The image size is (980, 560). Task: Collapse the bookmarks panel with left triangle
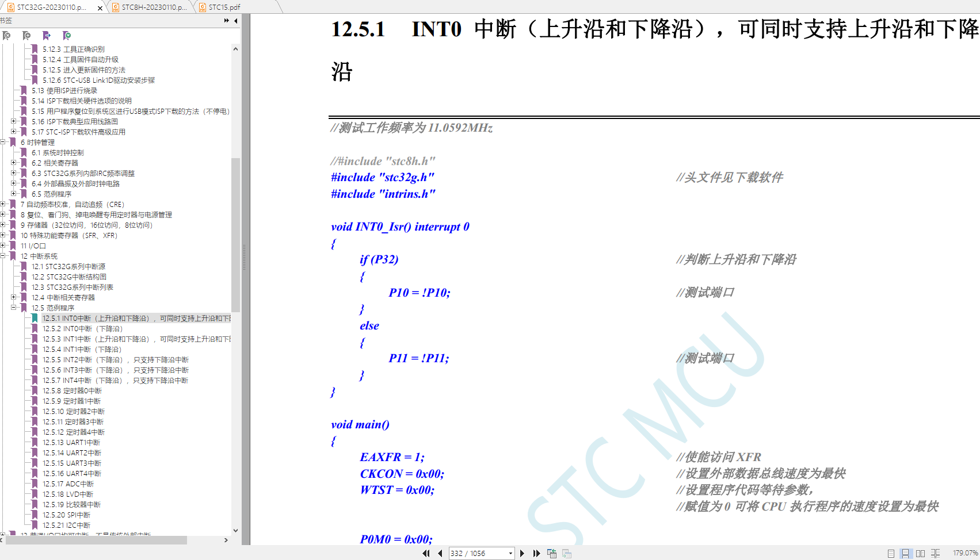click(236, 21)
